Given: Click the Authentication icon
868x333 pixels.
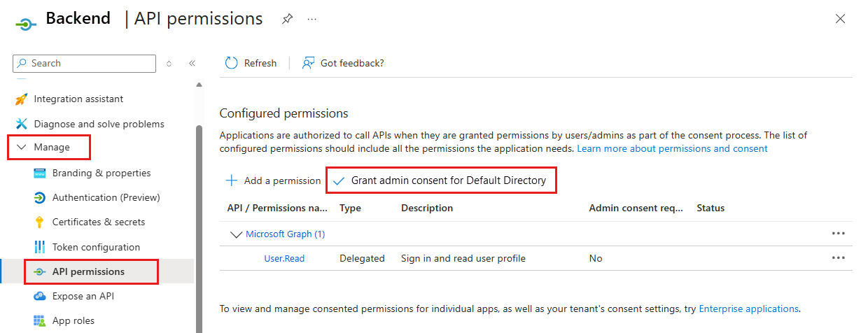Looking at the screenshot, I should pyautogui.click(x=40, y=197).
